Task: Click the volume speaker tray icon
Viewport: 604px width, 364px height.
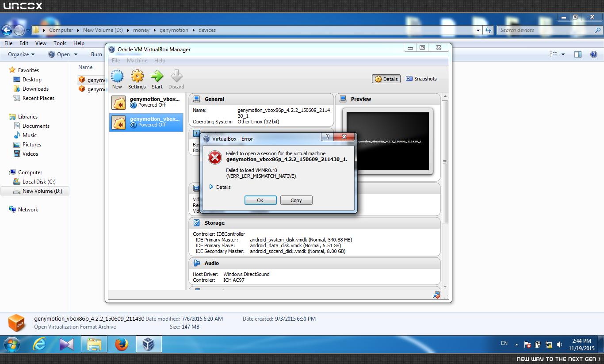Action: (x=560, y=345)
